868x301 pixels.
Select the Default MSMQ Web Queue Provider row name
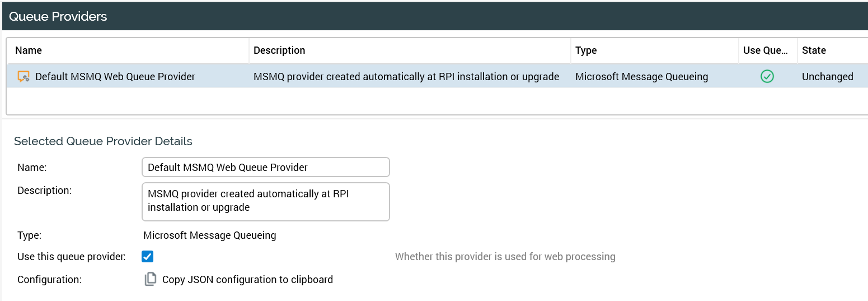tap(115, 77)
